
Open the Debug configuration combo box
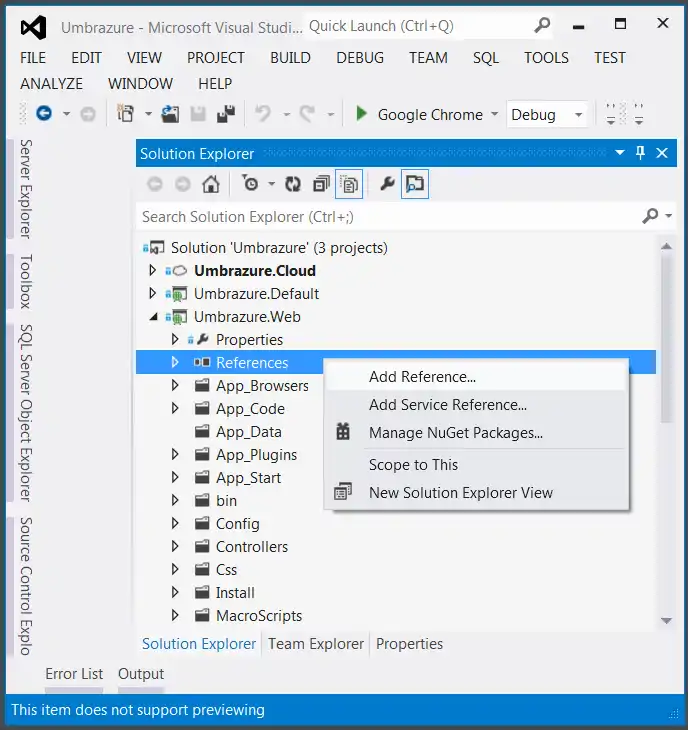[x=546, y=115]
